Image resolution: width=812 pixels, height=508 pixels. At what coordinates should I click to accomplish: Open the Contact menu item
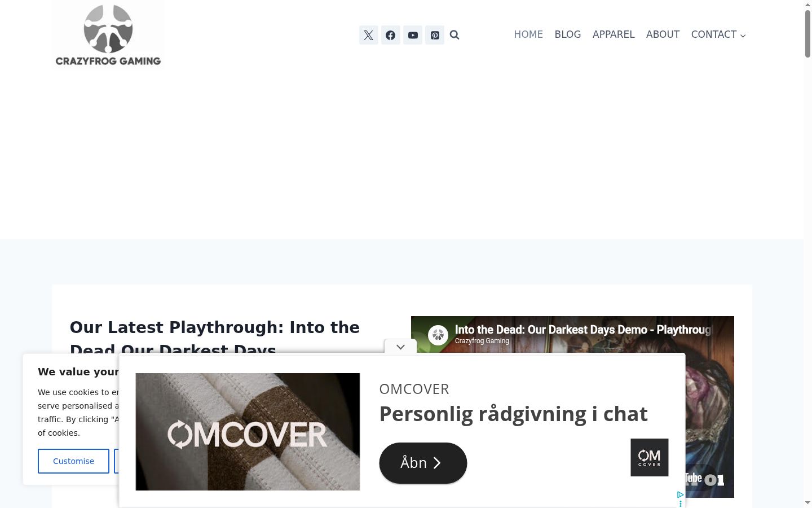click(x=714, y=34)
